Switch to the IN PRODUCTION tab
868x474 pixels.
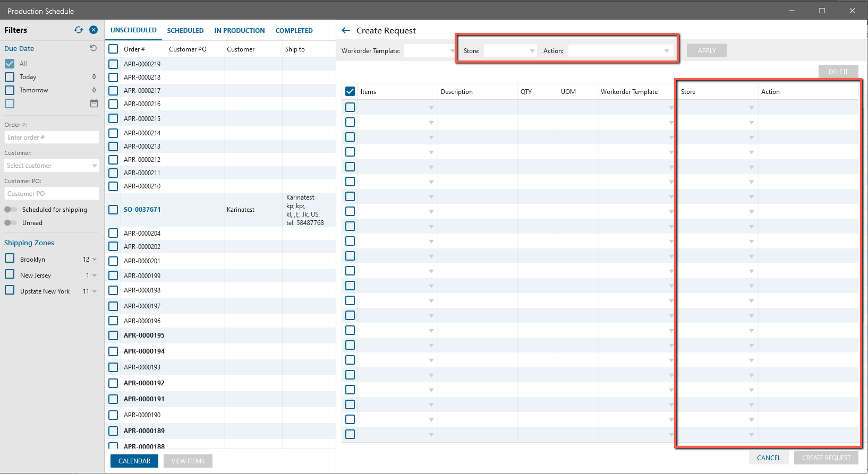click(240, 31)
